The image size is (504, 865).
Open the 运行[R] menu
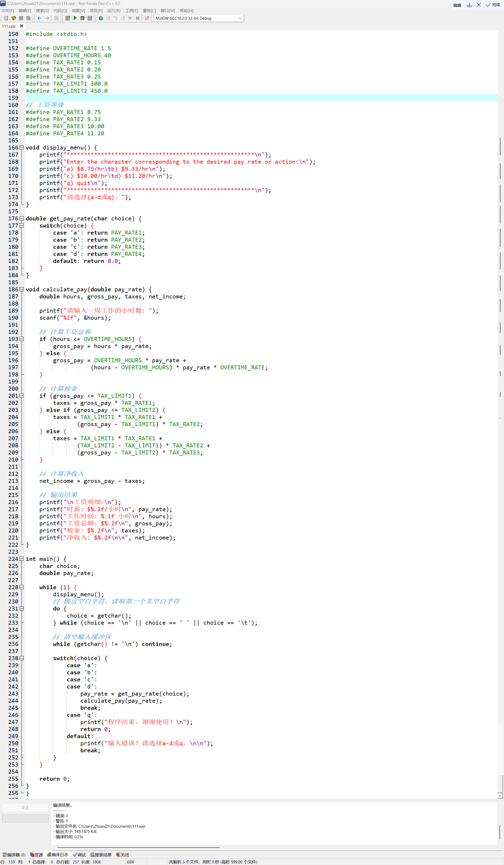tap(114, 11)
